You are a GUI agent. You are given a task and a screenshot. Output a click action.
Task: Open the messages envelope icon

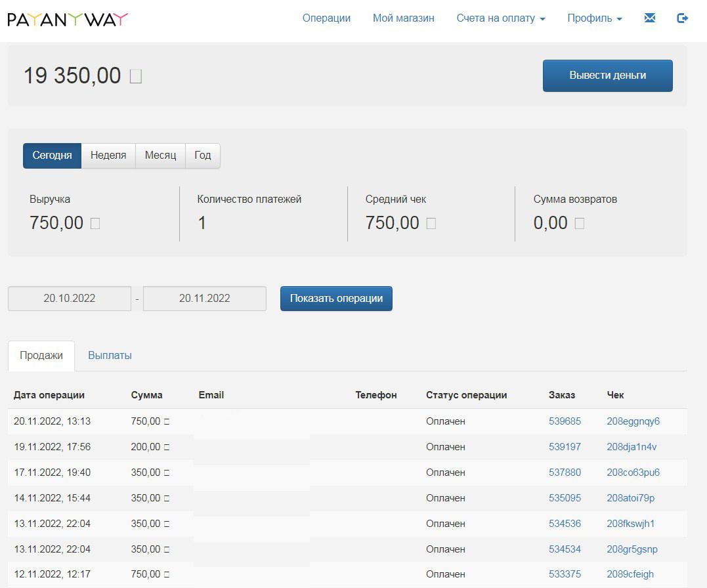point(650,18)
